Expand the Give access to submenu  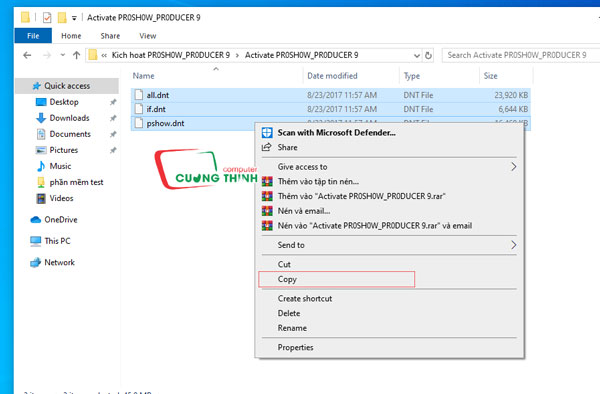[389, 167]
